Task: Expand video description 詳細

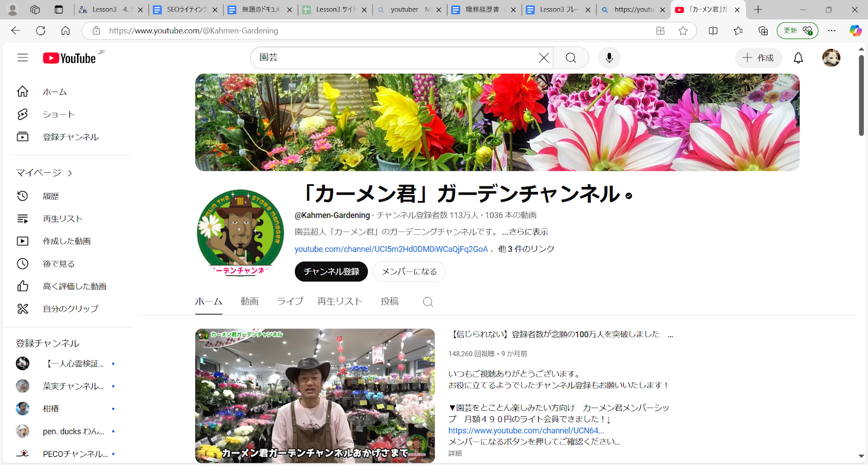Action: (455, 453)
